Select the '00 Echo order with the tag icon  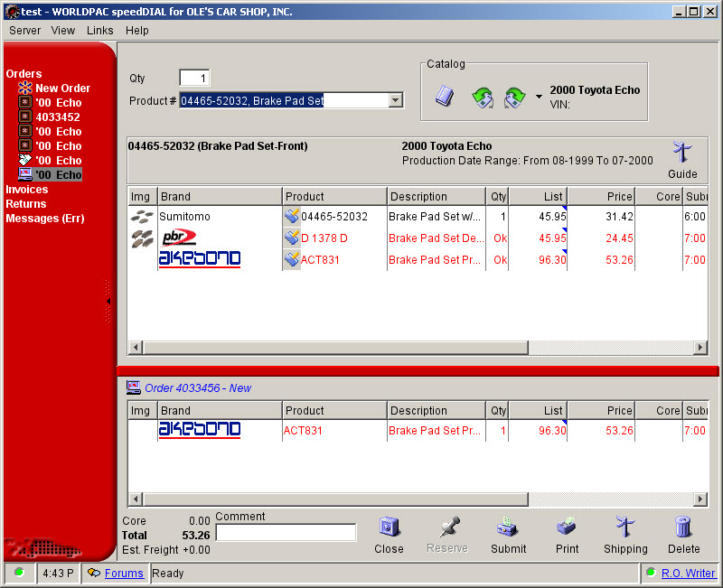coord(59,161)
